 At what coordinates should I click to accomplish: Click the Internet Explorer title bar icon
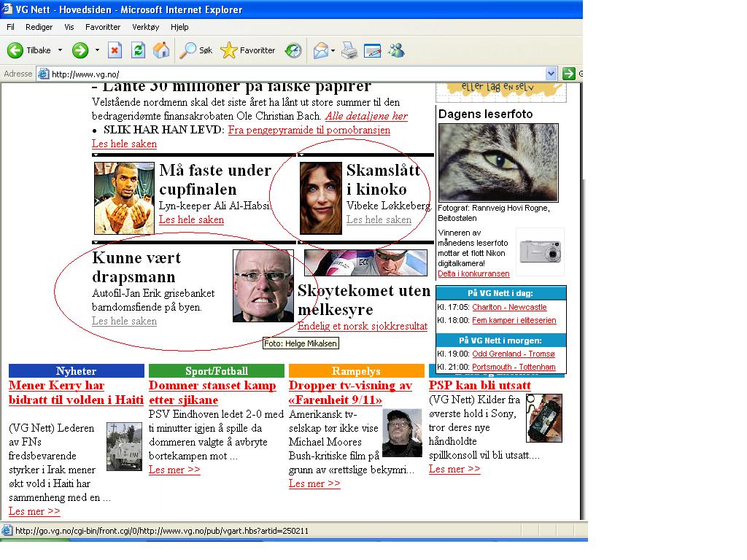coord(7,9)
